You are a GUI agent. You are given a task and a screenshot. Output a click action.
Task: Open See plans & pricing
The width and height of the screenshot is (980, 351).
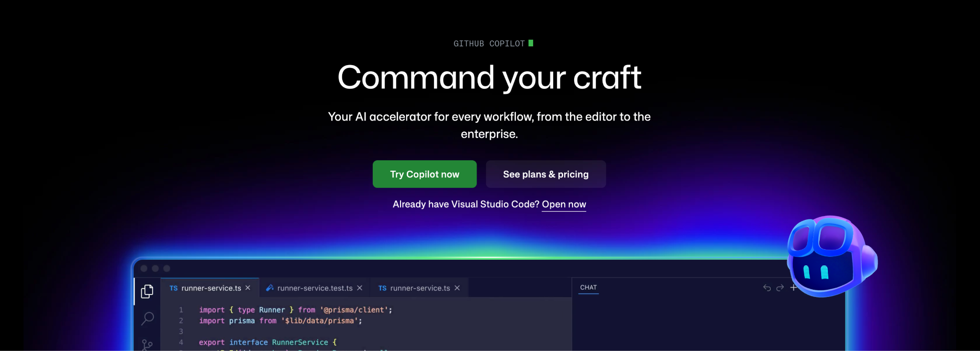(546, 174)
